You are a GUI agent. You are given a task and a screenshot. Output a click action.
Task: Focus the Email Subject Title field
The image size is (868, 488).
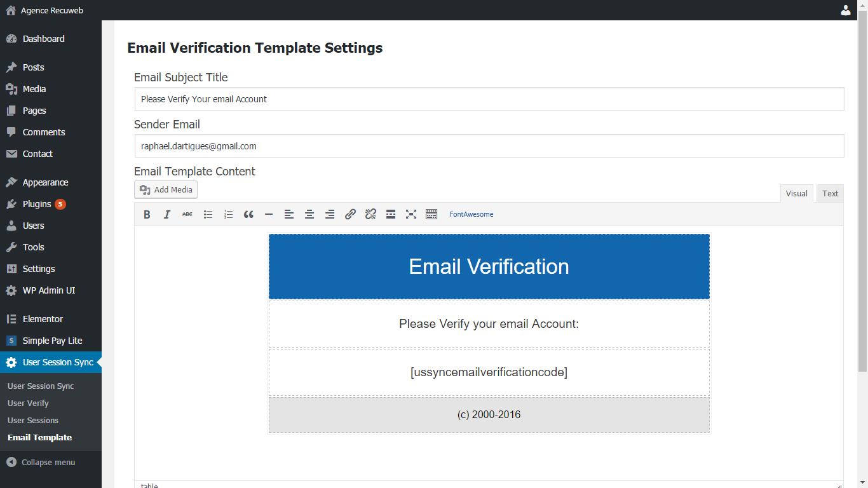pyautogui.click(x=489, y=99)
